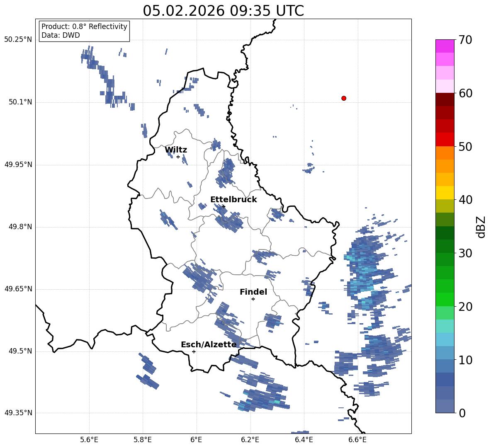Click the 20 tick on colorbar

coord(466,306)
